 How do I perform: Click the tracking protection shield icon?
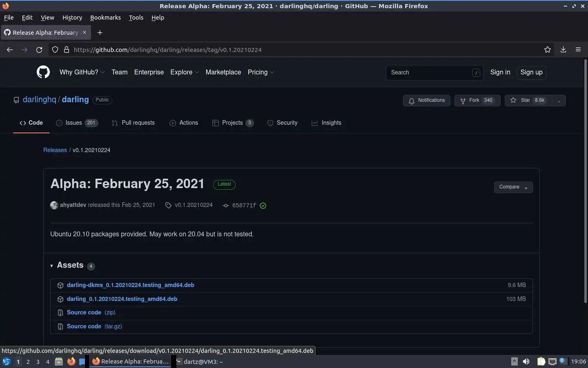55,49
